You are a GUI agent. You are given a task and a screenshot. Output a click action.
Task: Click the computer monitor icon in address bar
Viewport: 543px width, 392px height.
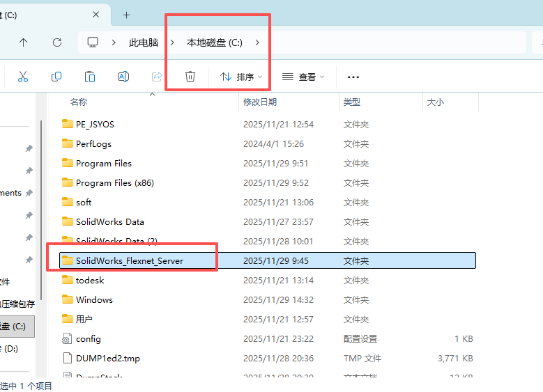pyautogui.click(x=93, y=42)
